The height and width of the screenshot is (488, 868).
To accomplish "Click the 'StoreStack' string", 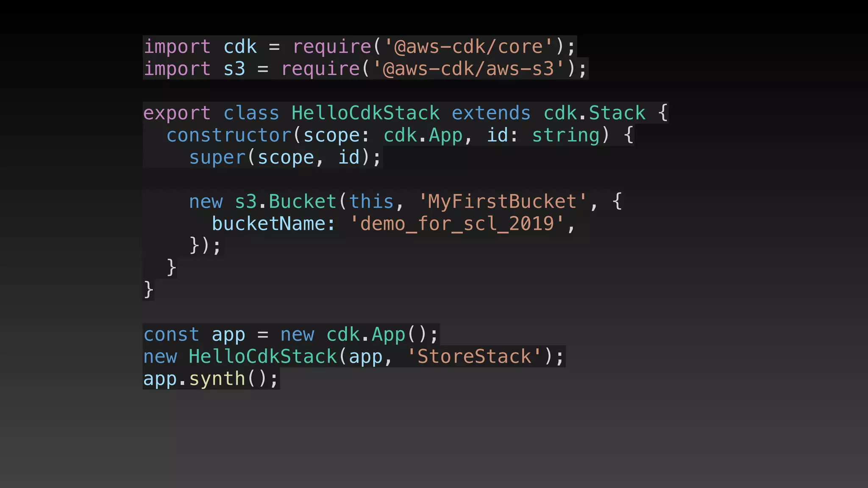I will [x=474, y=356].
